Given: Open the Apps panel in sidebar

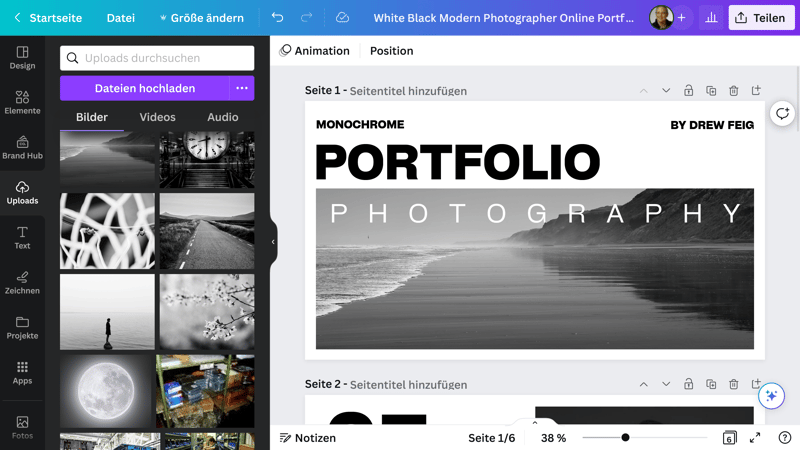Looking at the screenshot, I should [x=22, y=371].
